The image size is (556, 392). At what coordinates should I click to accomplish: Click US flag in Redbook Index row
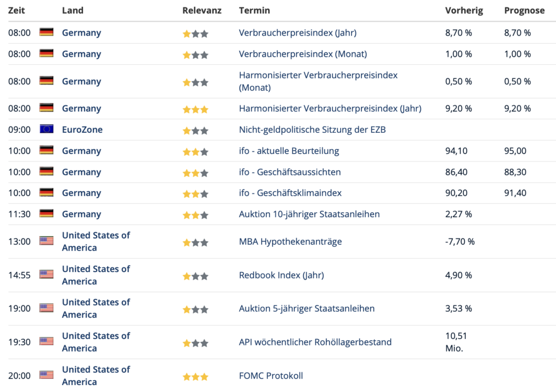tap(46, 275)
